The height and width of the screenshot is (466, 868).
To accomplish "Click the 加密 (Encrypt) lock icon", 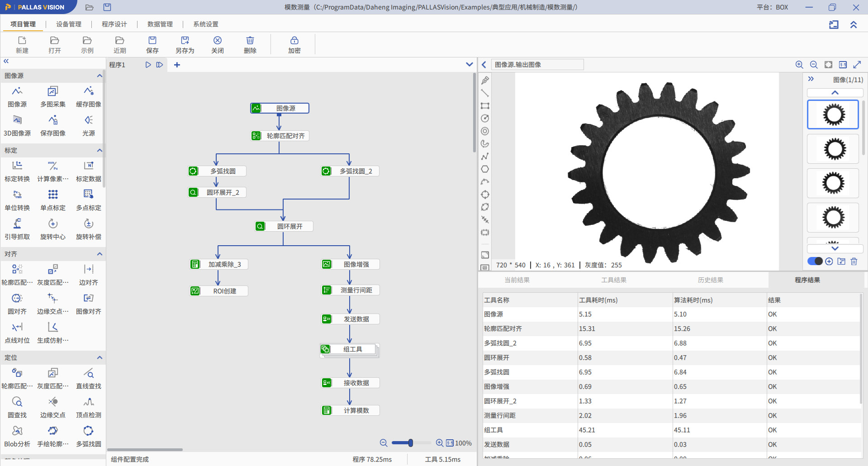I will coord(294,41).
